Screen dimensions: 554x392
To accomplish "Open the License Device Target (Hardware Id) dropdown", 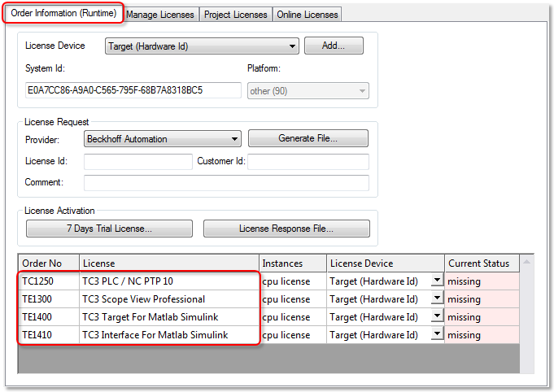I will click(202, 46).
